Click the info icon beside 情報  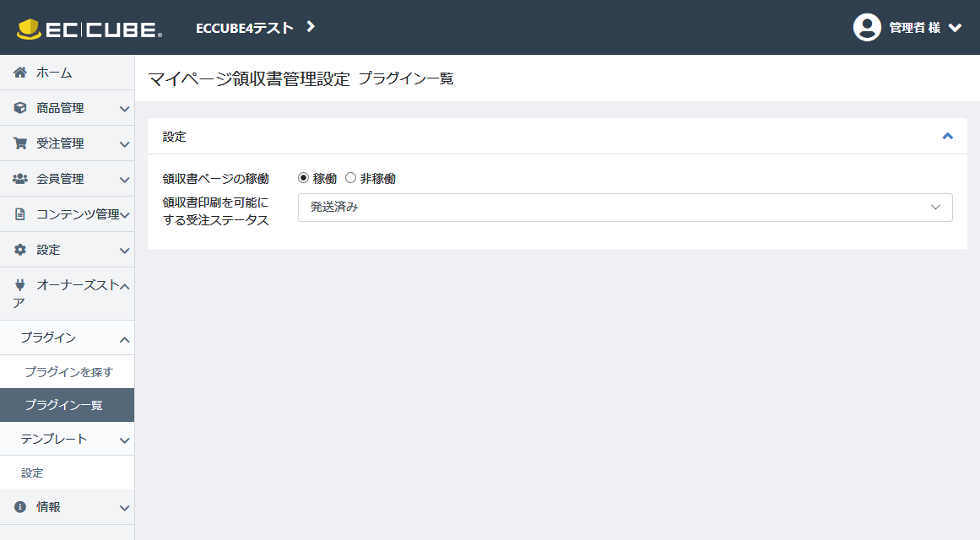tap(20, 507)
